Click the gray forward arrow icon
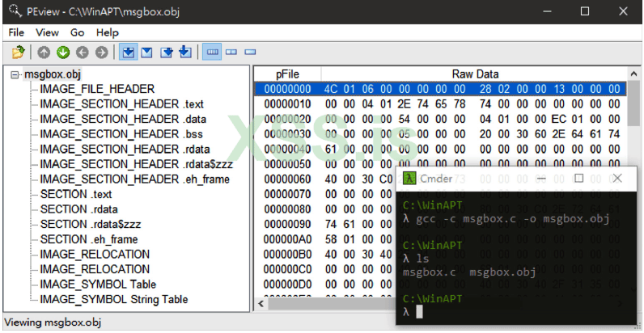The height and width of the screenshot is (333, 644). pos(101,53)
